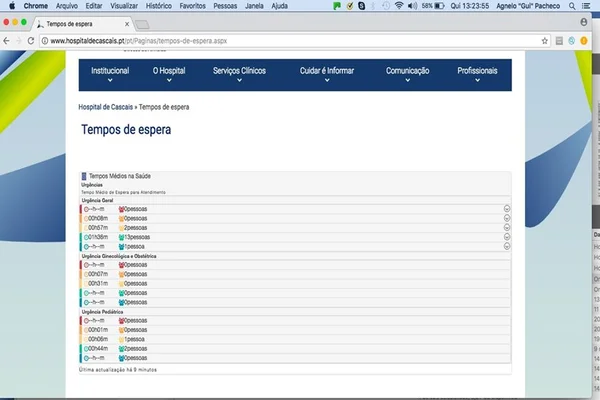View site information icon beside the URL
This screenshot has width=600, height=400.
45,41
